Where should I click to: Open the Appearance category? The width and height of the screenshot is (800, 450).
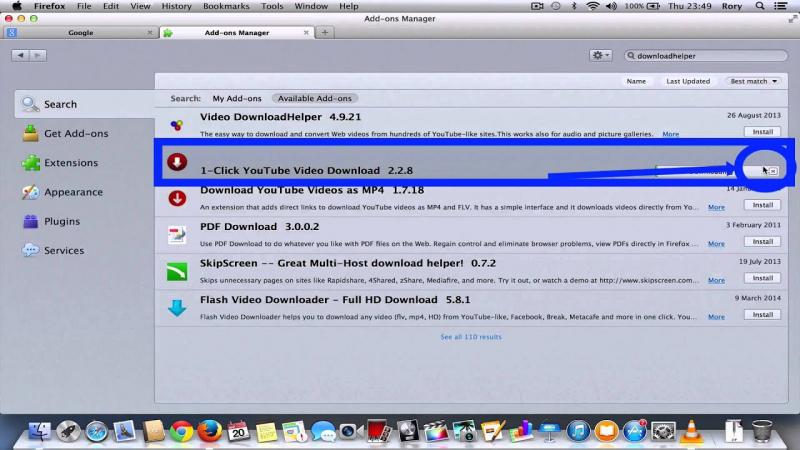click(62, 192)
